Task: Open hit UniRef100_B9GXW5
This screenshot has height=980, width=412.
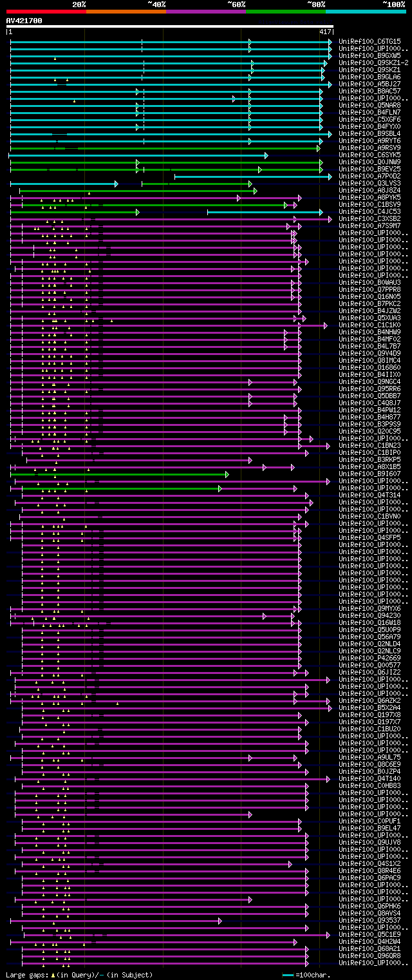Action: click(x=369, y=55)
